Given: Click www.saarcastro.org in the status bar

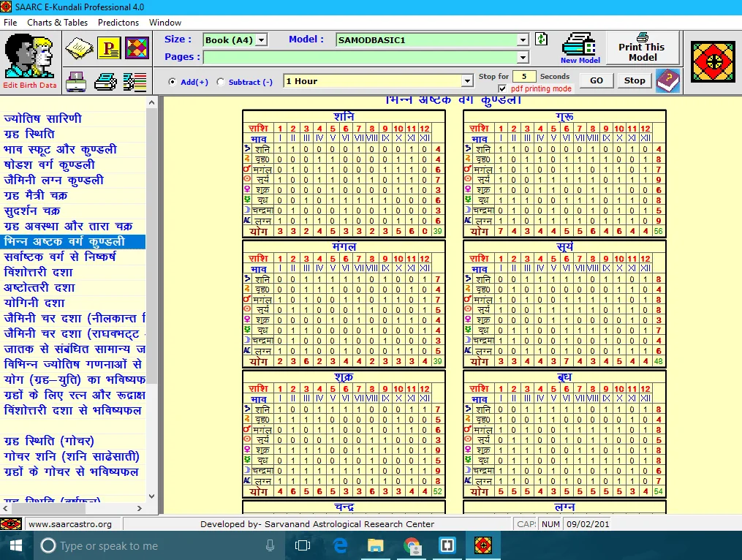Looking at the screenshot, I should (x=70, y=524).
